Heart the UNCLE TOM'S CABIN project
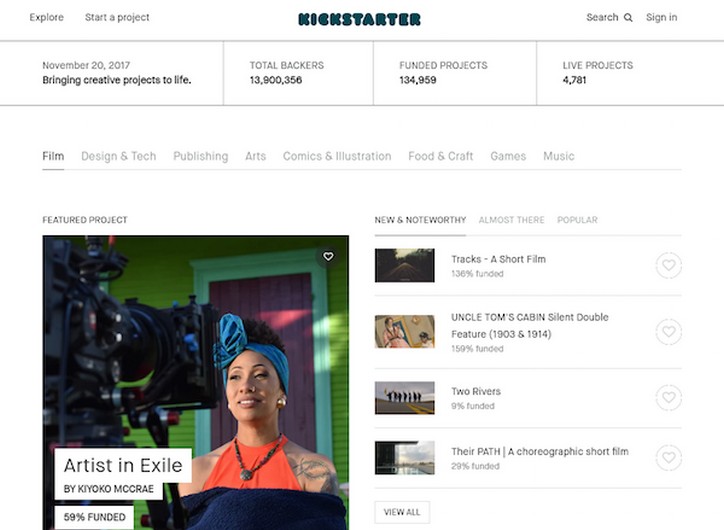Image resolution: width=724 pixels, height=530 pixels. coord(669,331)
